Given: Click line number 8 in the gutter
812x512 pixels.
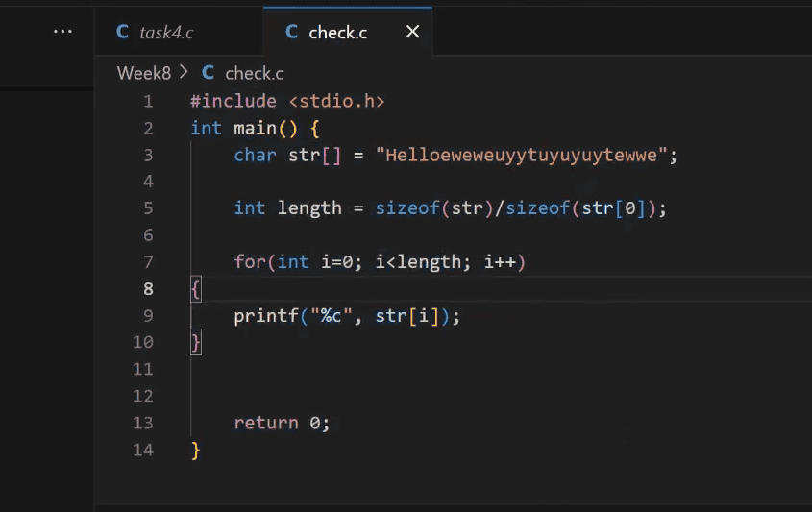Looking at the screenshot, I should [147, 289].
